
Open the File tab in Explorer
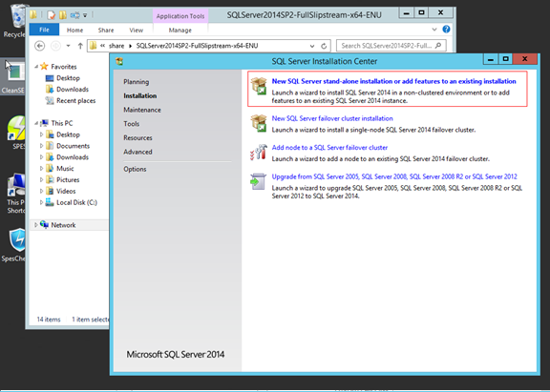coord(44,30)
